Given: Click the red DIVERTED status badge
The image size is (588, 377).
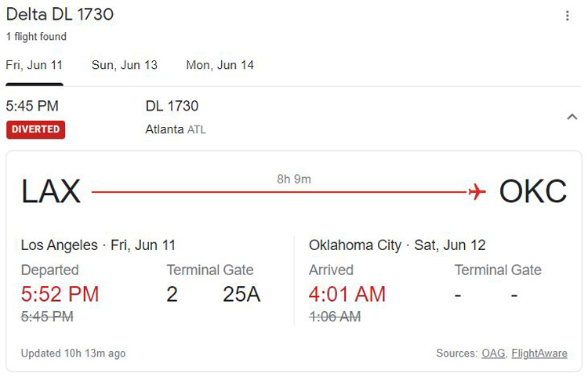Looking at the screenshot, I should pos(35,129).
